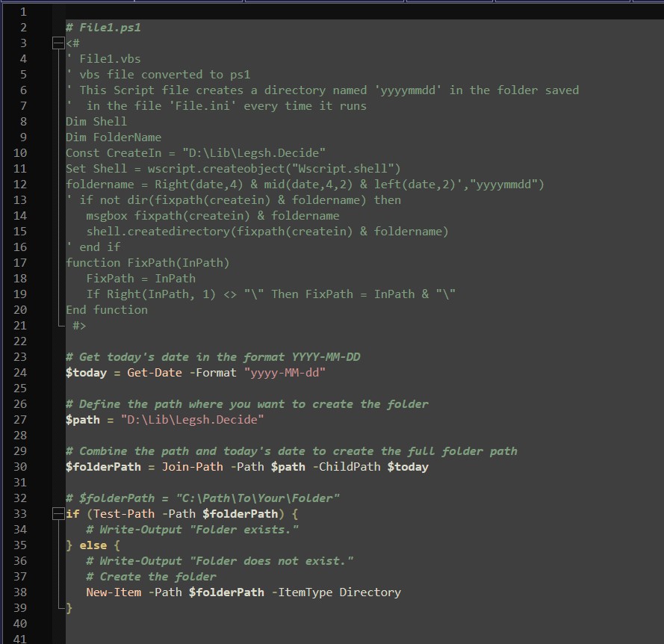Click 'function FixPath(InPath)' text
The image size is (664, 644).
point(147,263)
